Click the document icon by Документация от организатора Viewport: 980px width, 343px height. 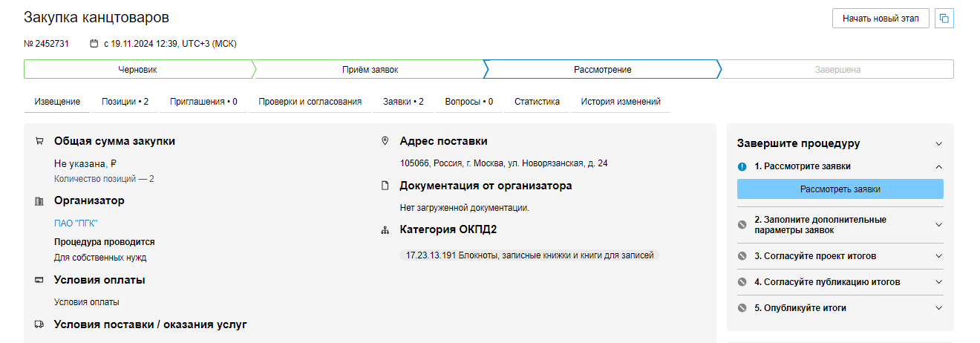[x=385, y=186]
